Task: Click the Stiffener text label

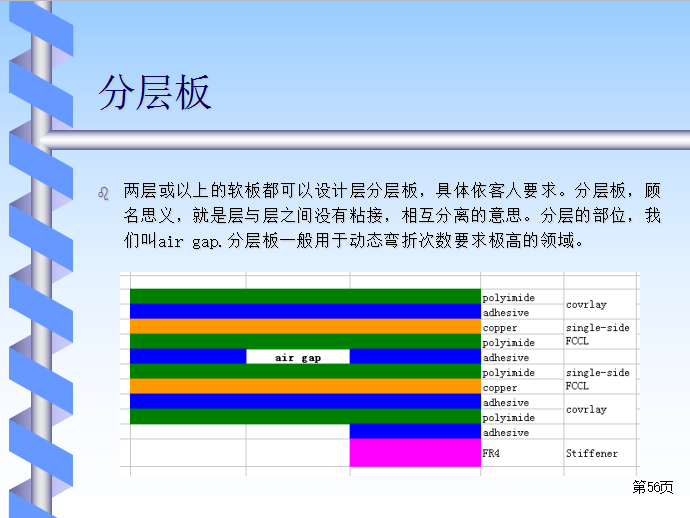Action: [591, 454]
